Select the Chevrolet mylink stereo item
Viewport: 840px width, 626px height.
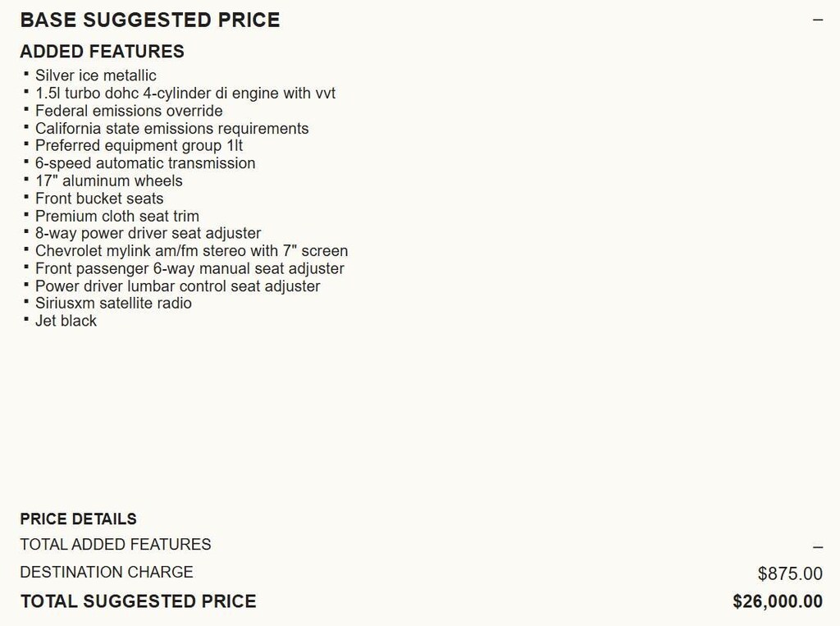(191, 251)
